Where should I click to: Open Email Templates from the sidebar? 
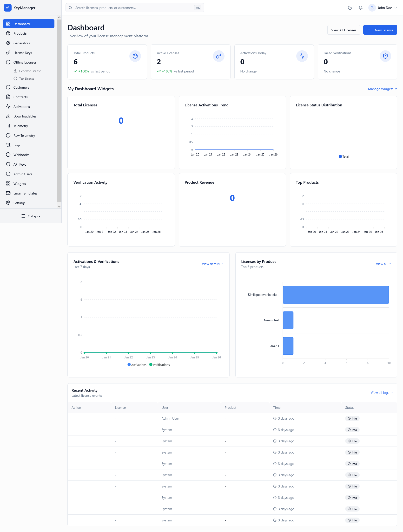pyautogui.click(x=25, y=193)
